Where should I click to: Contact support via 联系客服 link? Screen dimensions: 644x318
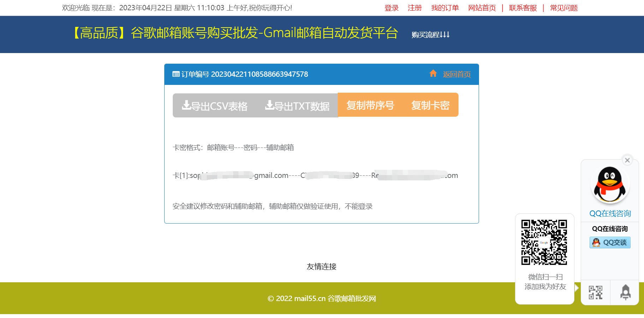point(523,8)
